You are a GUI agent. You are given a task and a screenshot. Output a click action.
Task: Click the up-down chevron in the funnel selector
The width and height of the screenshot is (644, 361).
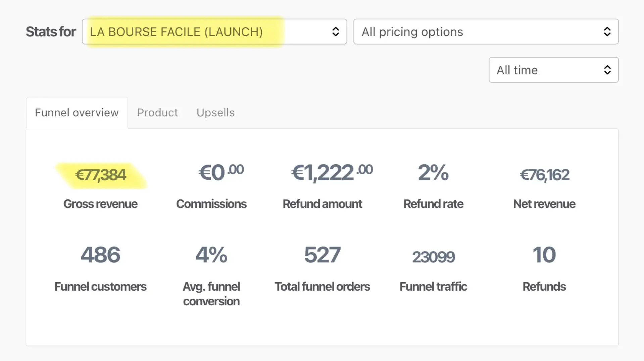tap(335, 32)
